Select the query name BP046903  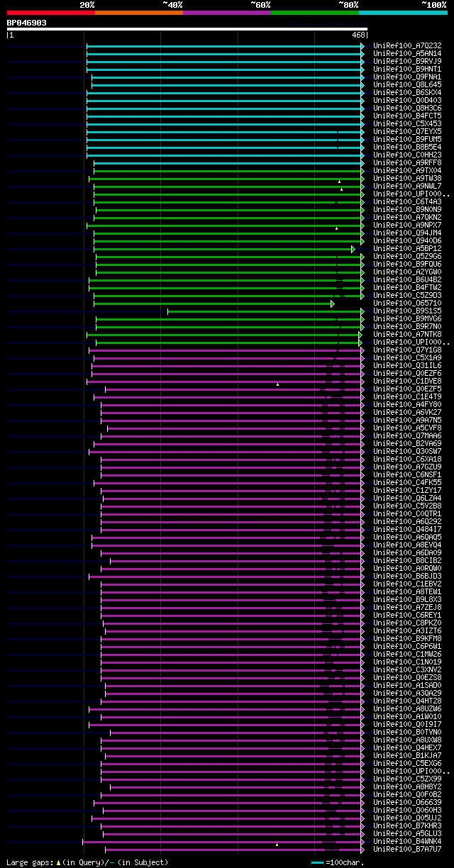[x=27, y=23]
